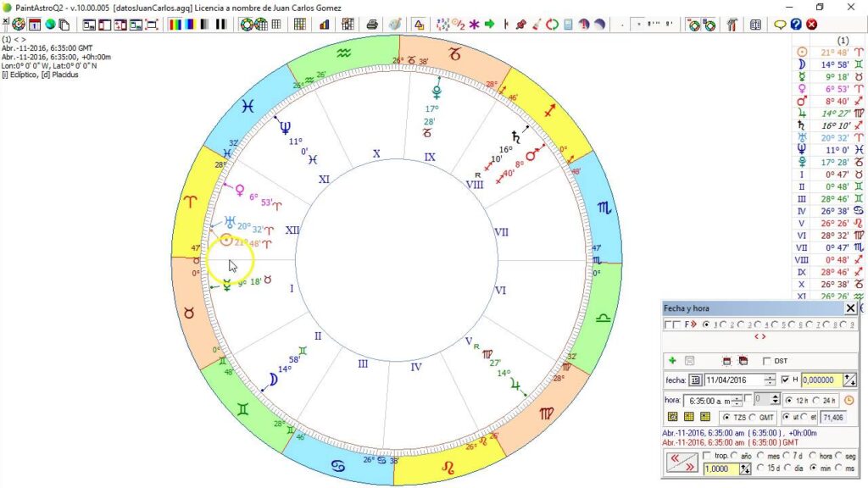Click the printer icon in toolbar
Viewport: 868px width, 488px height.
(x=372, y=25)
